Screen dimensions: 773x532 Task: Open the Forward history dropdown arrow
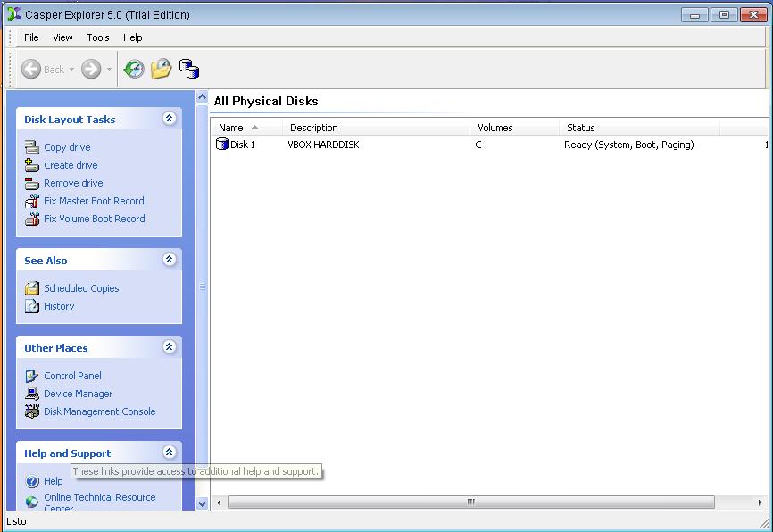pos(110,69)
